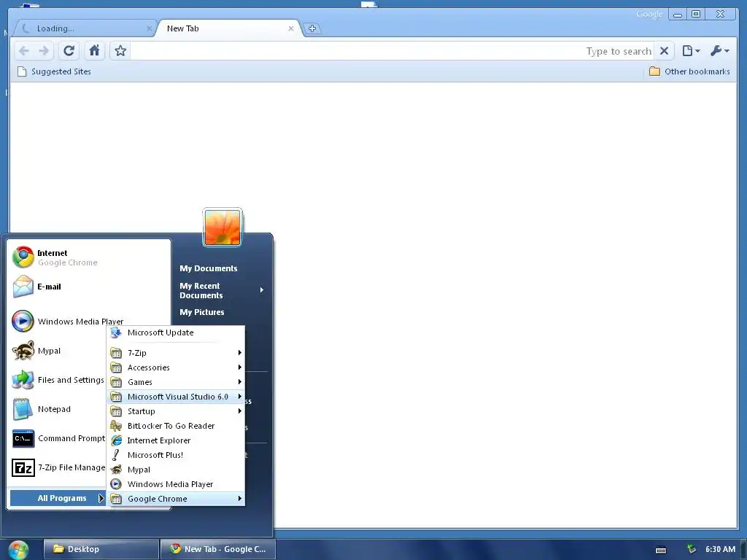Click the user account flower picture
747x560 pixels.
pos(222,227)
